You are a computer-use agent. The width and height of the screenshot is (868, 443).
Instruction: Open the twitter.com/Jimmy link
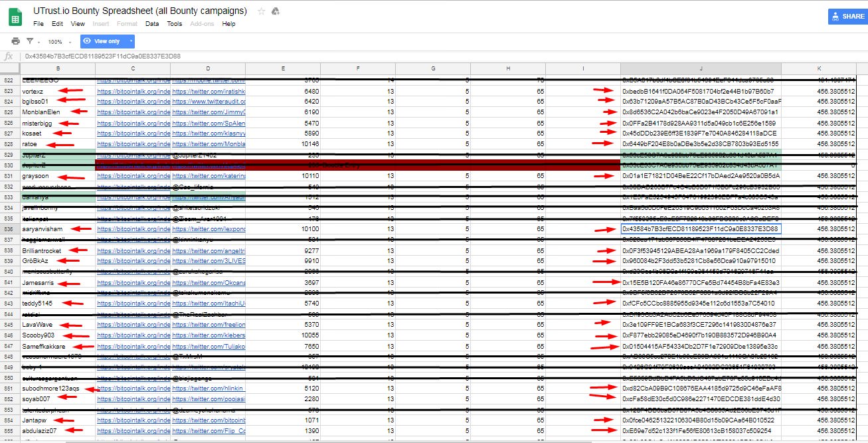(209, 112)
